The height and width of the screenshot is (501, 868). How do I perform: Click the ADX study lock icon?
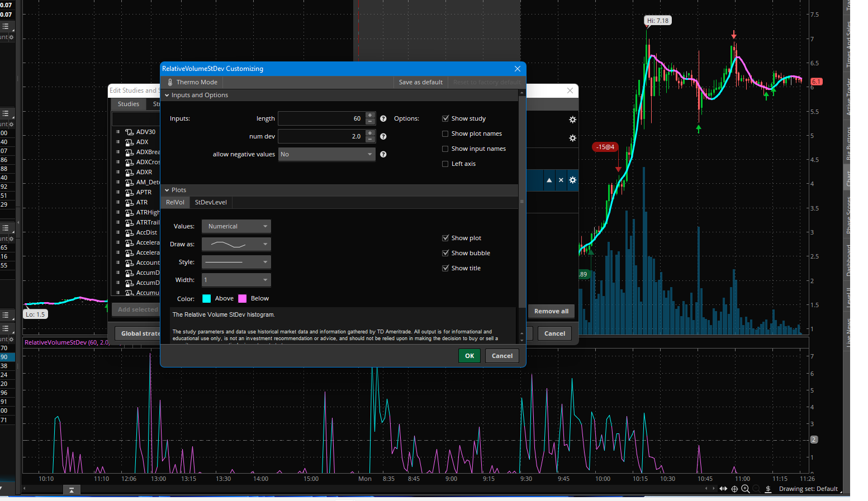click(x=129, y=142)
